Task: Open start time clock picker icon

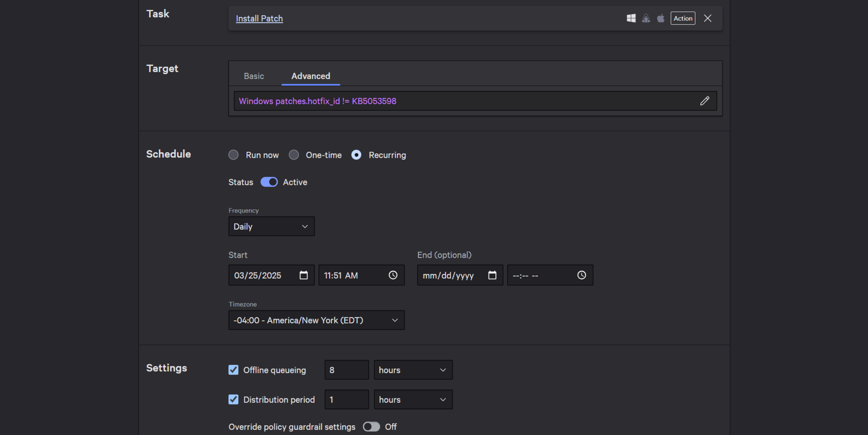Action: tap(393, 275)
